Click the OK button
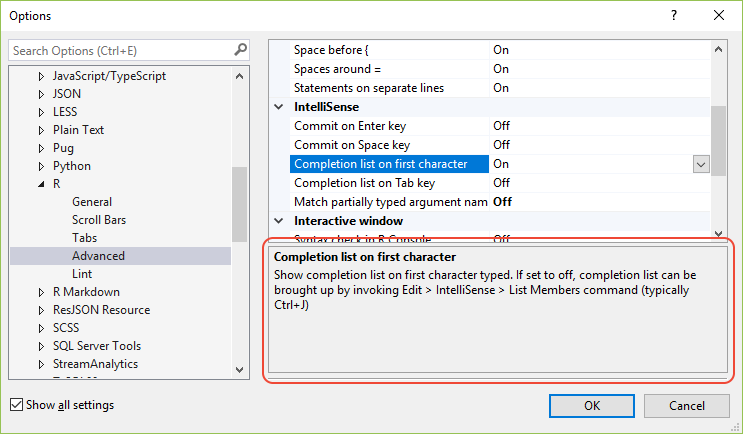 592,405
